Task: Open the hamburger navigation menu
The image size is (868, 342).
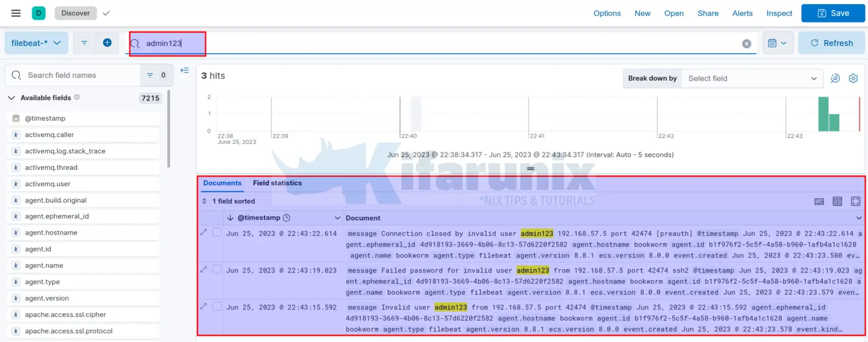Action: pos(16,13)
